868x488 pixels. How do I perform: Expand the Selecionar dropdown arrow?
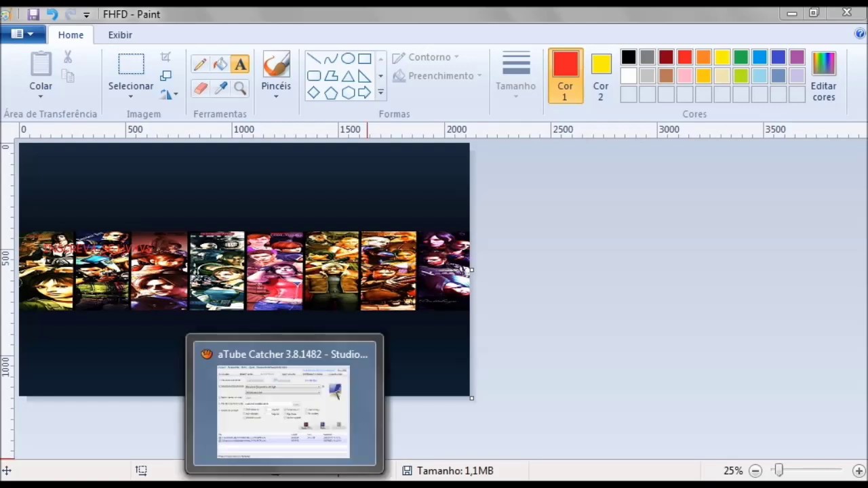131,96
